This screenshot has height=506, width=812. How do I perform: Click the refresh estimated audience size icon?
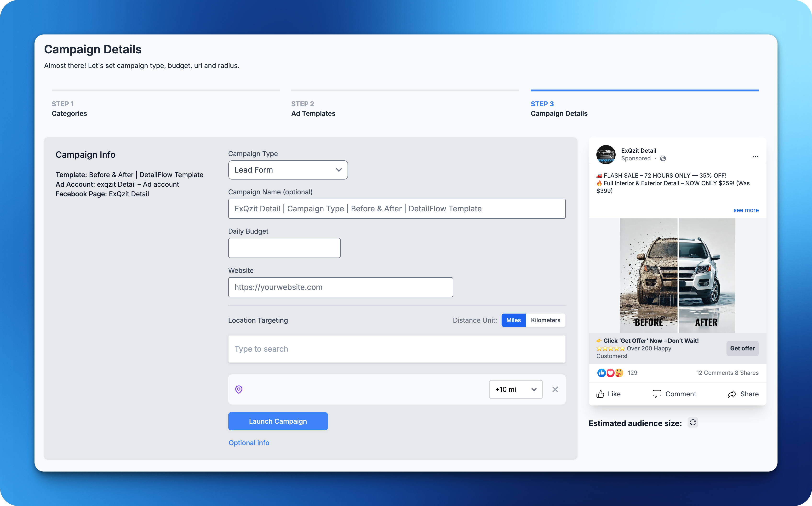click(693, 422)
